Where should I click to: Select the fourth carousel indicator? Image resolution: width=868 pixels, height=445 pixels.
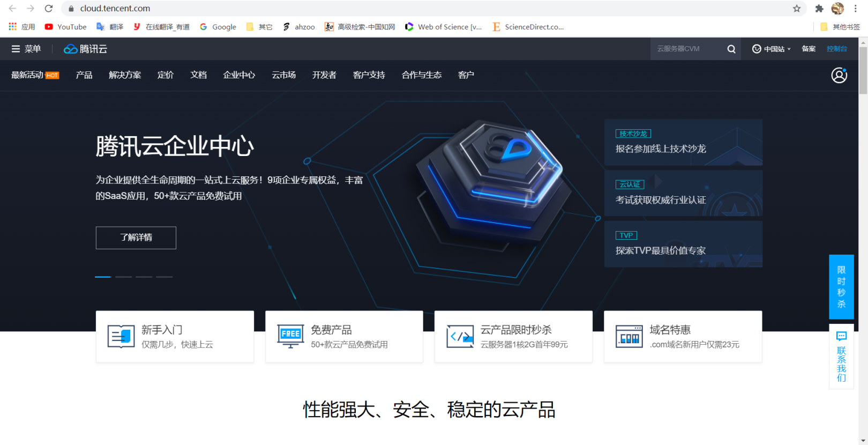[164, 277]
